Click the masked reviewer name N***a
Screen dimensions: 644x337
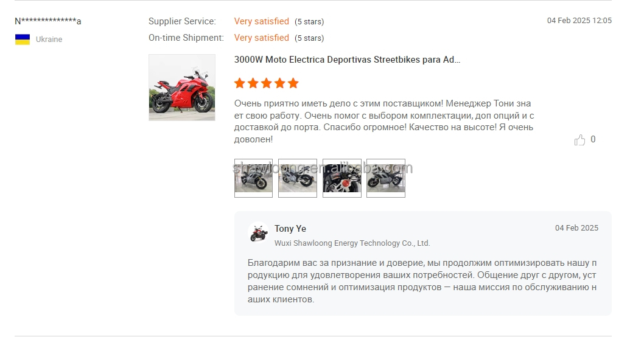(48, 21)
